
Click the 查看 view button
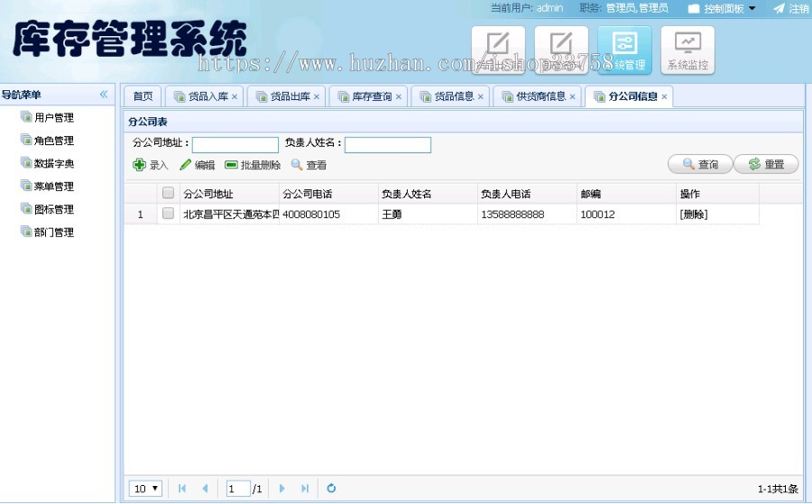309,165
